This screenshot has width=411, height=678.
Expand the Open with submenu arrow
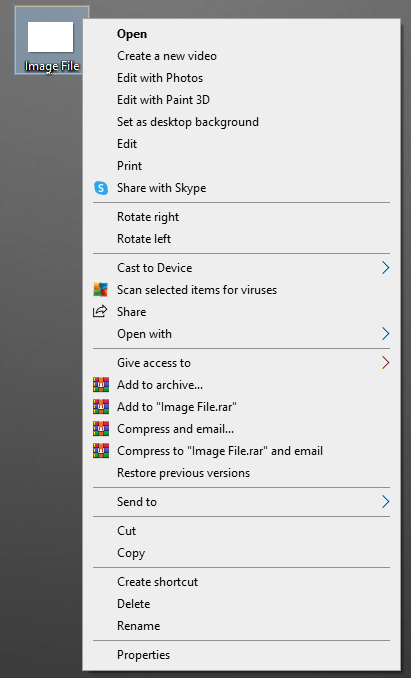pyautogui.click(x=386, y=334)
